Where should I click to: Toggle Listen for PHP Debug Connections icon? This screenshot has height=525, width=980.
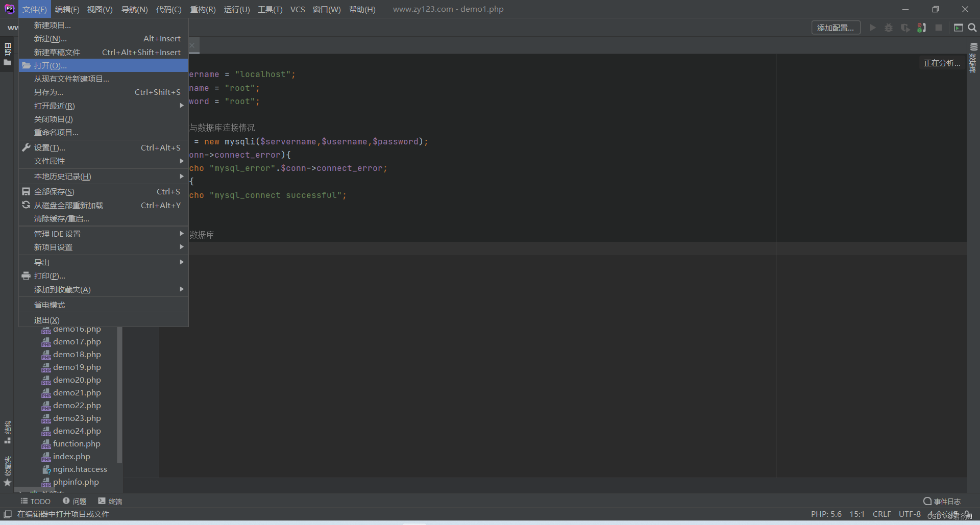[x=921, y=28]
